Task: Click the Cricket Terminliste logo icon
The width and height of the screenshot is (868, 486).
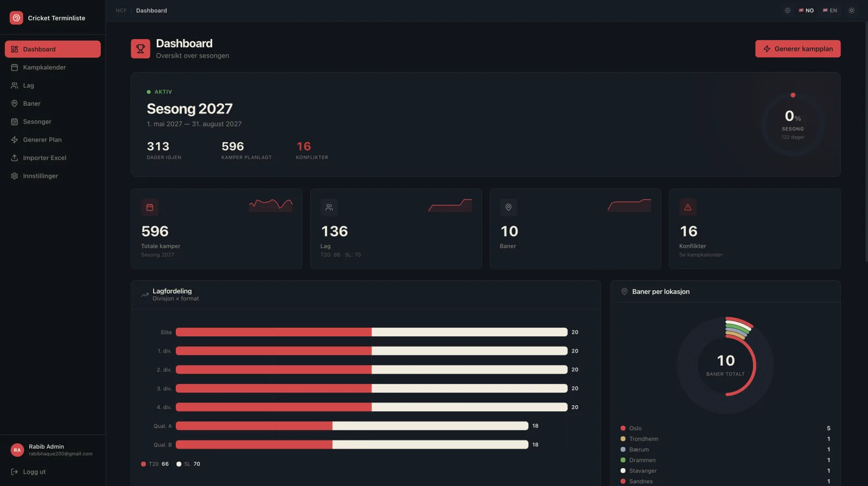Action: [x=16, y=18]
